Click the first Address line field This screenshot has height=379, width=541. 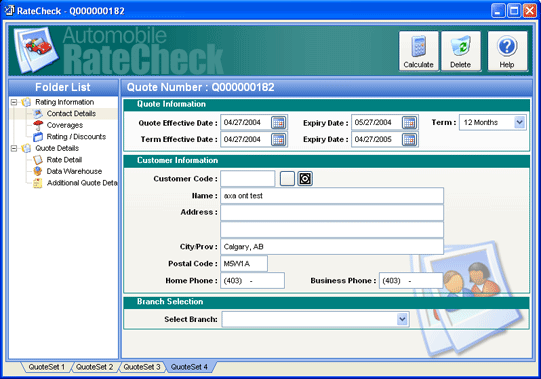pos(332,213)
